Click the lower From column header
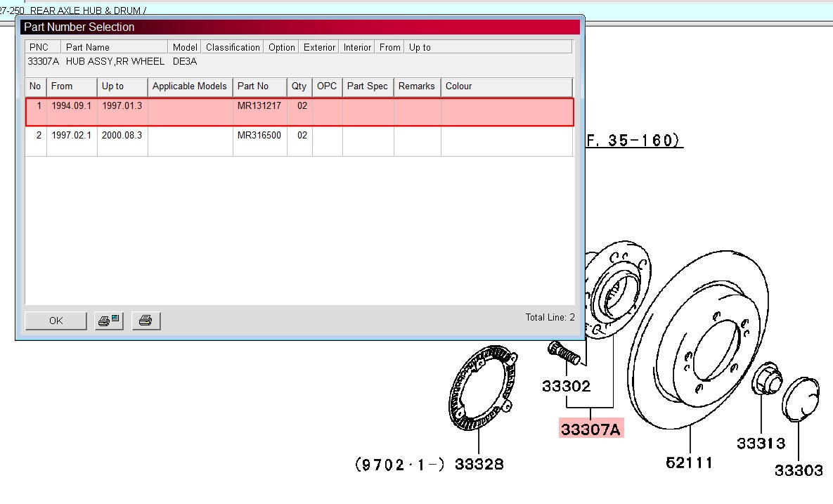 pos(72,86)
